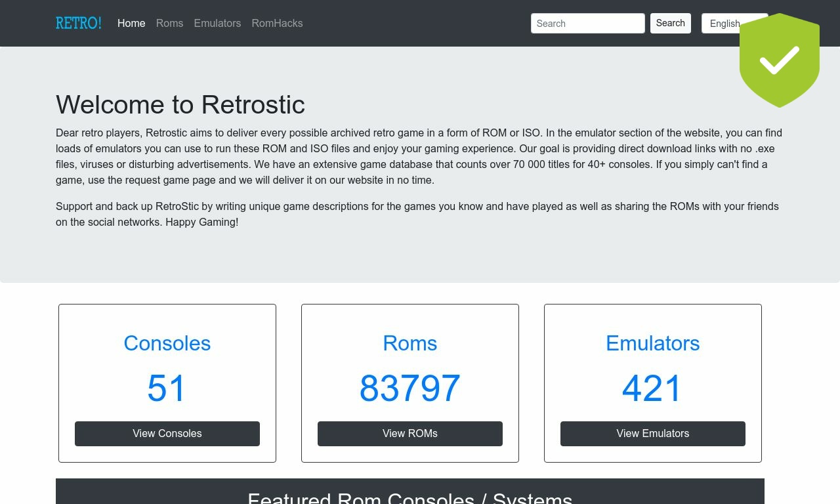The image size is (840, 504).
Task: Click the consoles count 51
Action: tap(167, 388)
